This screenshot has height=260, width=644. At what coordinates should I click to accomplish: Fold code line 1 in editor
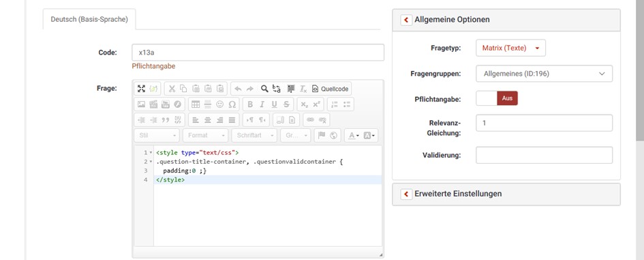click(151, 153)
